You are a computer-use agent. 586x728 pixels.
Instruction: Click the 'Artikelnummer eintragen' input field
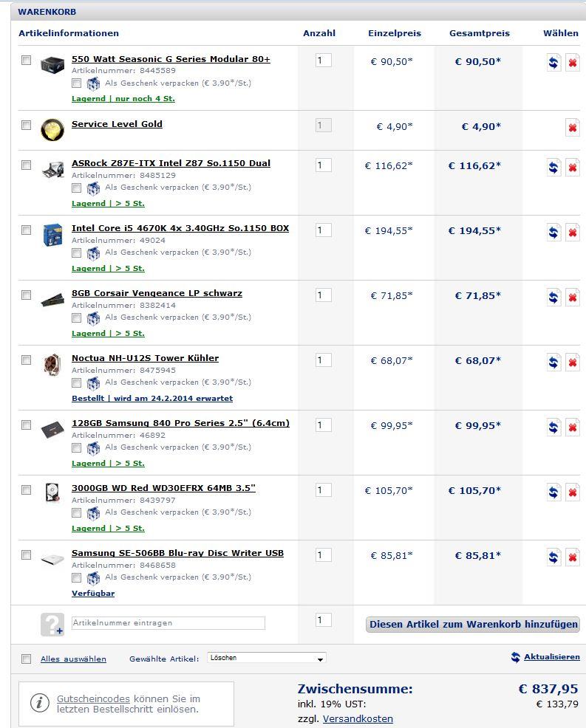point(168,623)
